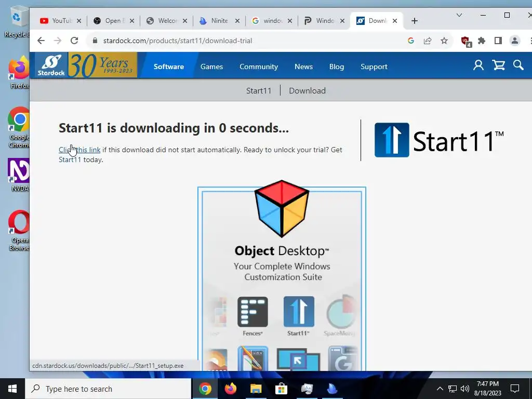
Task: Close the YouTube tab
Action: click(x=79, y=21)
